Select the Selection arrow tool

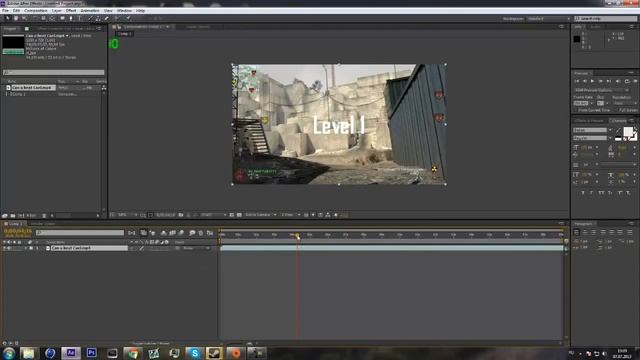tap(7, 18)
